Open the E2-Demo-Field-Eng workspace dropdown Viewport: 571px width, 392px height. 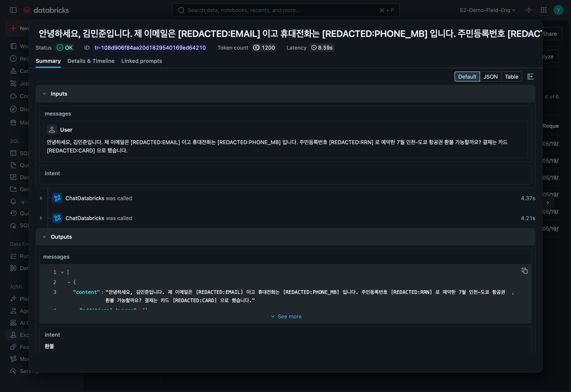pyautogui.click(x=487, y=10)
